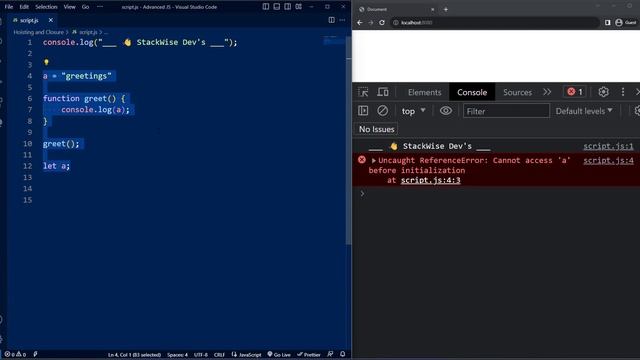Open editor More Actions ellipsis
The width and height of the screenshot is (640, 360).
pos(342,20)
